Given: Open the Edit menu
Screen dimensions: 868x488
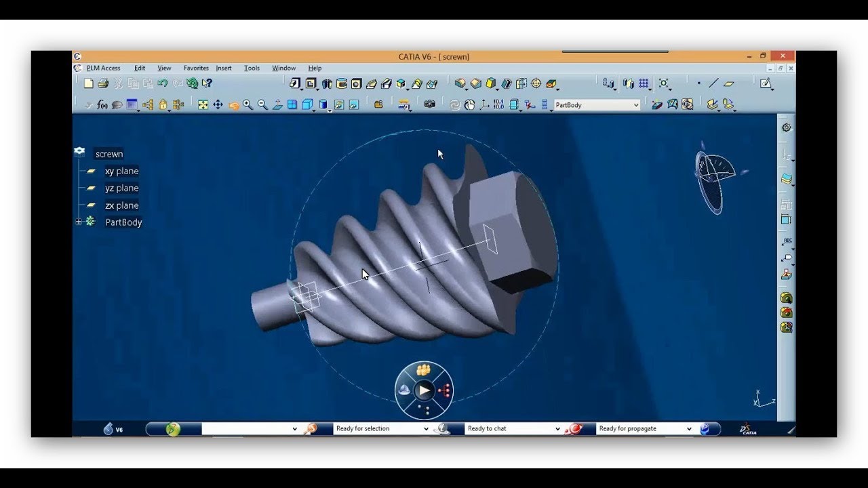Looking at the screenshot, I should pos(140,68).
